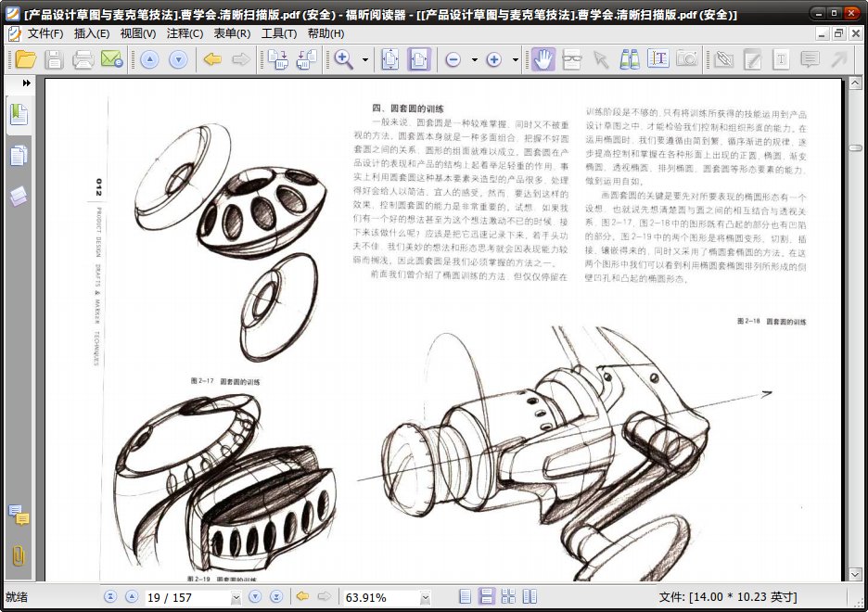Click the first document page icon with arrow
The width and height of the screenshot is (868, 612).
(278, 59)
